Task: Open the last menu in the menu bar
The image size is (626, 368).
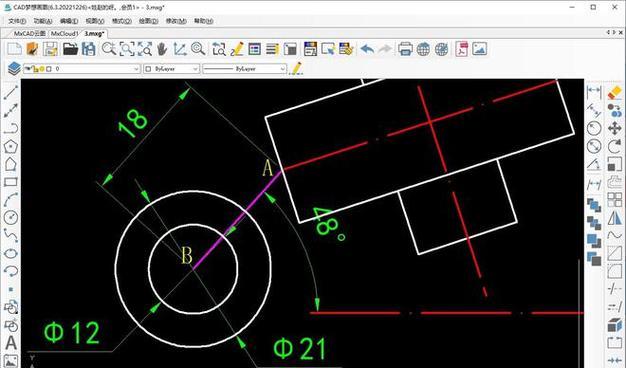Action: tap(204, 21)
